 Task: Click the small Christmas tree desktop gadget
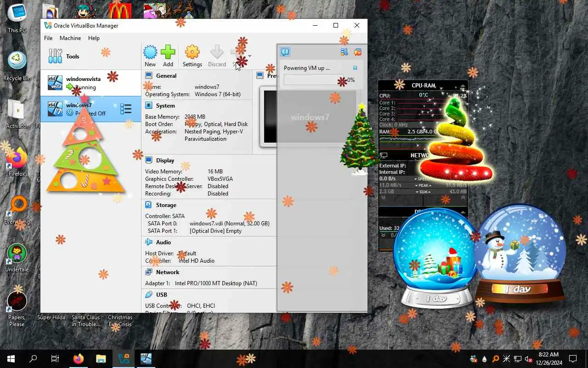[360, 140]
